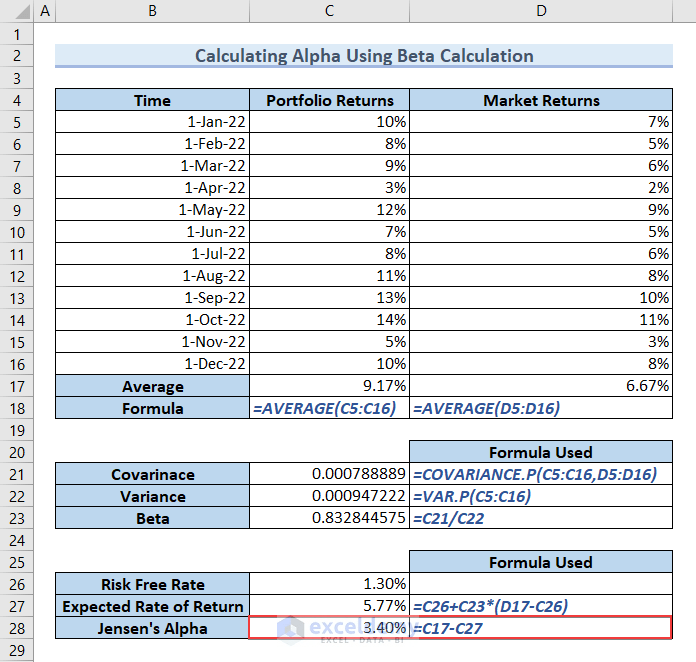
Task: Select the date cell 1-May-22
Action: (x=152, y=210)
